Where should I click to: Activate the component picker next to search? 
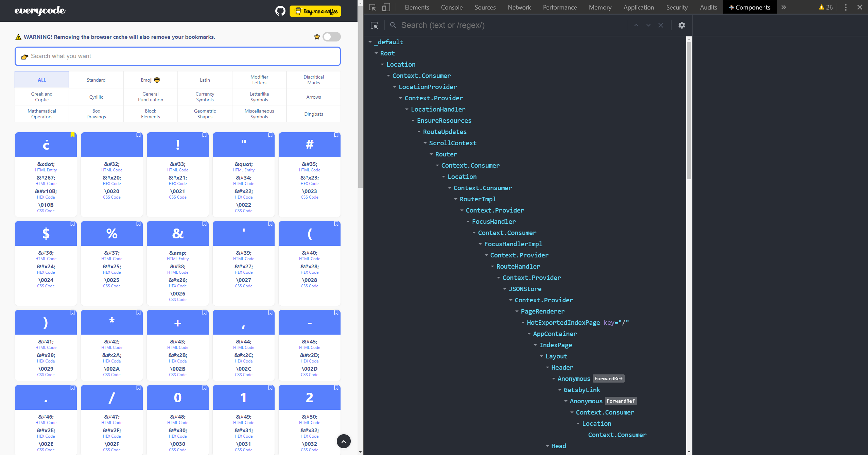(x=375, y=25)
